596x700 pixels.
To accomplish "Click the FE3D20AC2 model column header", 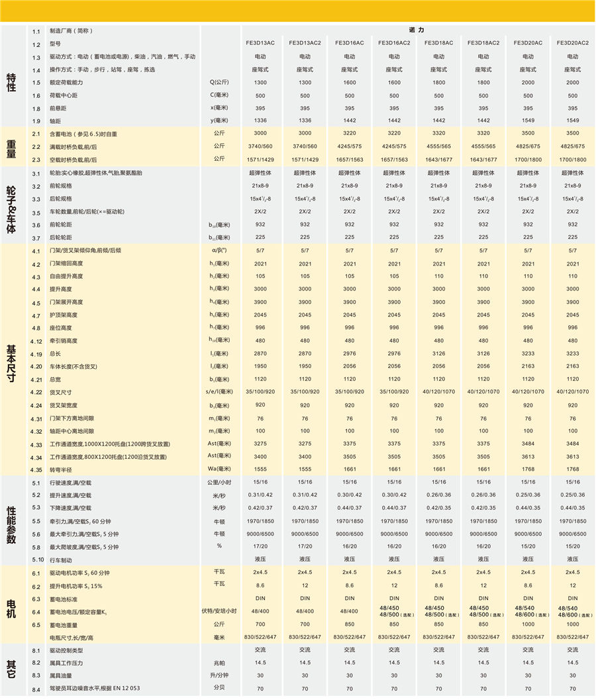I will pos(573,43).
